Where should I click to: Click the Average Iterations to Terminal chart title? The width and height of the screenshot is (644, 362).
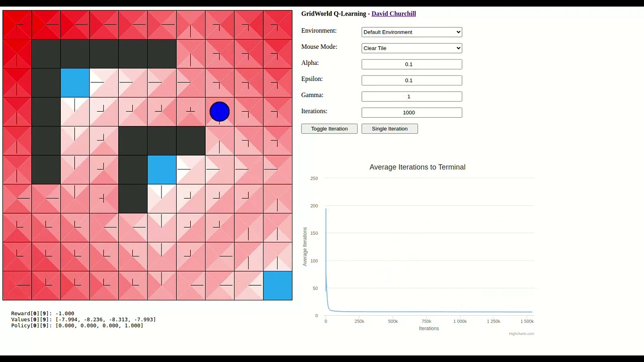tap(417, 167)
